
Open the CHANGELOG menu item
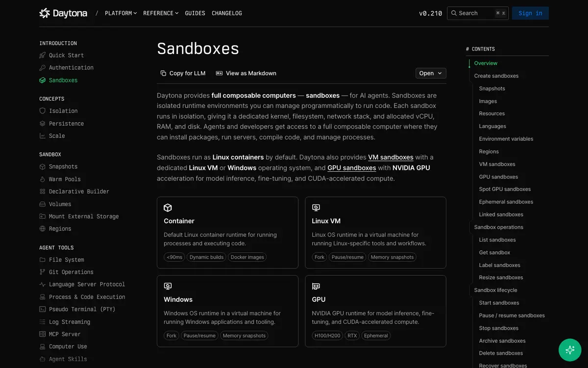[227, 13]
